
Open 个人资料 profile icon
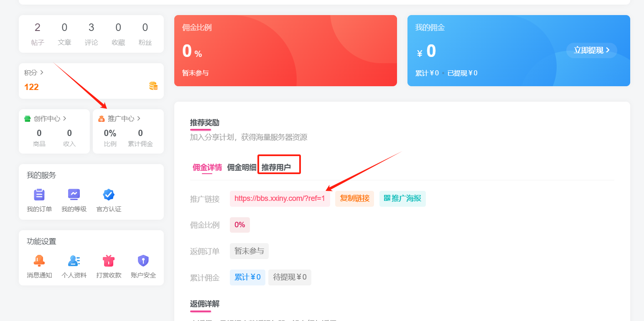[x=74, y=261]
